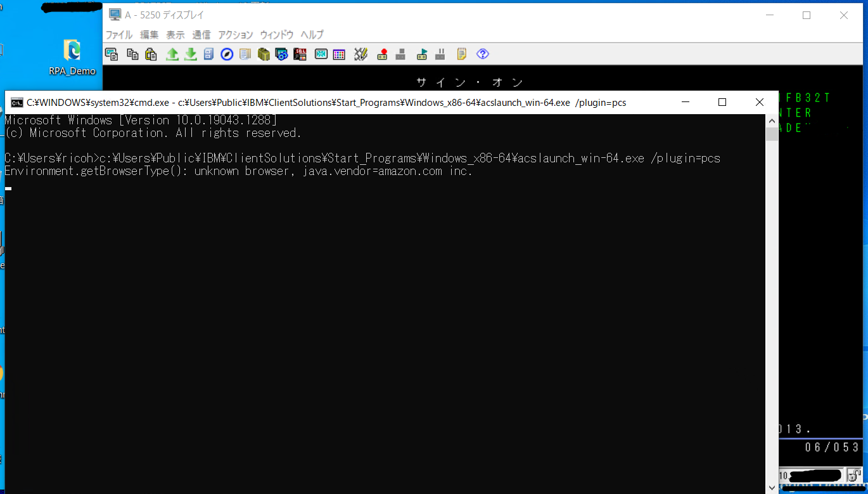This screenshot has height=494, width=868.
Task: Launch Data Transfer with the SQL icon
Action: pos(300,54)
